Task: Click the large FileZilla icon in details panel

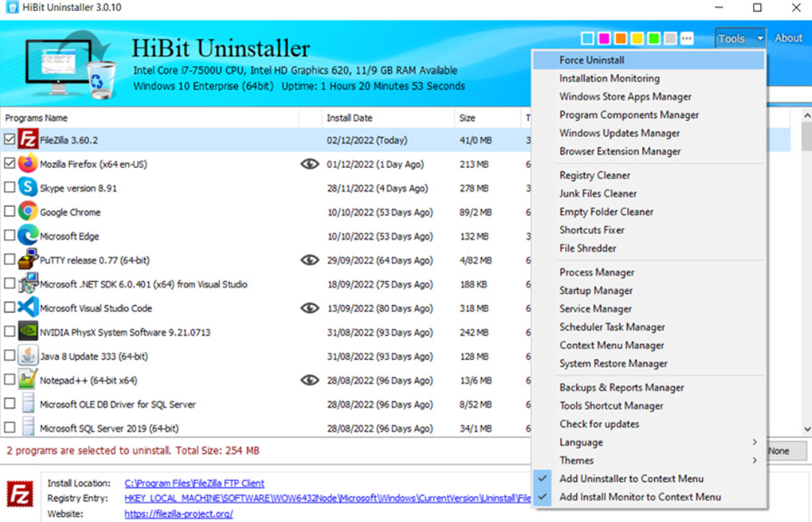Action: [20, 494]
